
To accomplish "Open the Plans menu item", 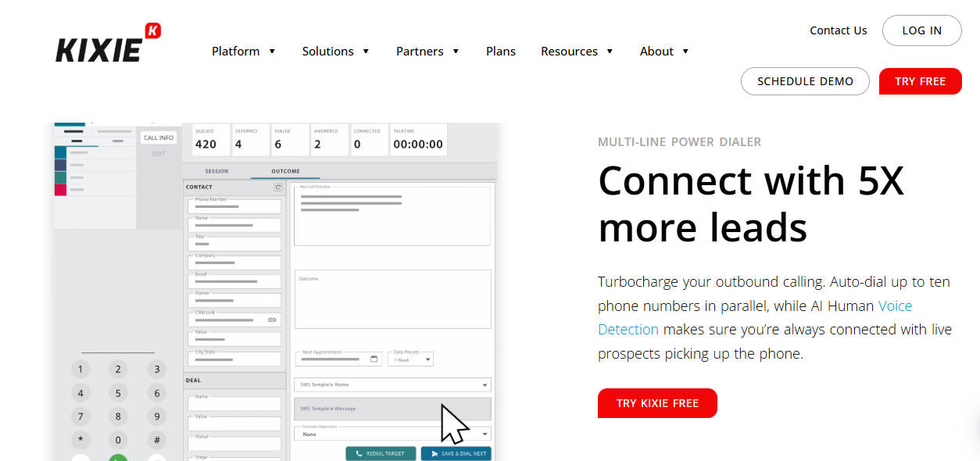I will [x=500, y=51].
